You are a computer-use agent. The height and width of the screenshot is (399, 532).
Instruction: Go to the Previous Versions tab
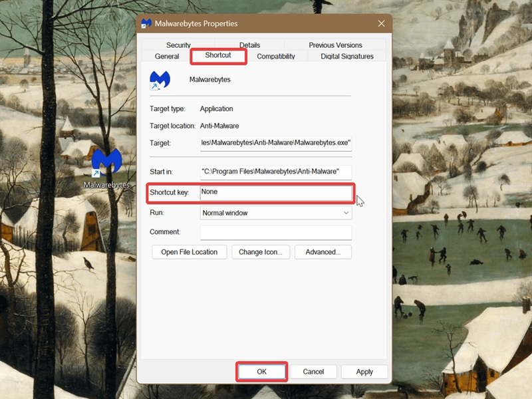click(x=335, y=45)
